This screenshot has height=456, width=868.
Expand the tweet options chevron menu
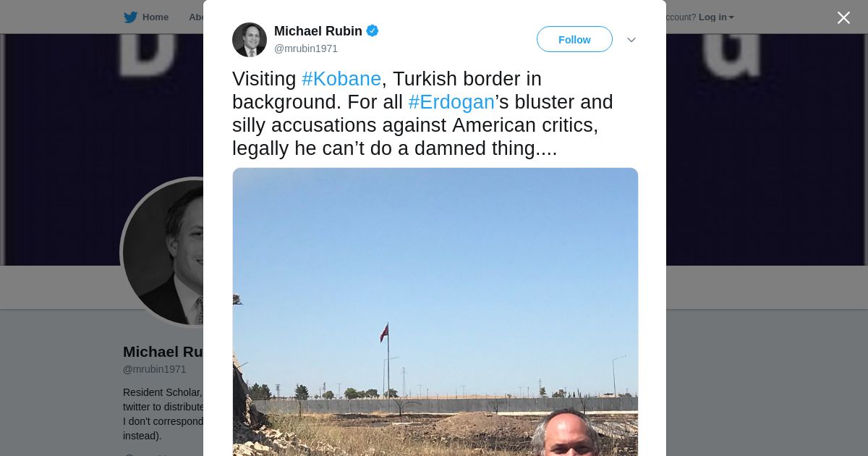(x=631, y=40)
